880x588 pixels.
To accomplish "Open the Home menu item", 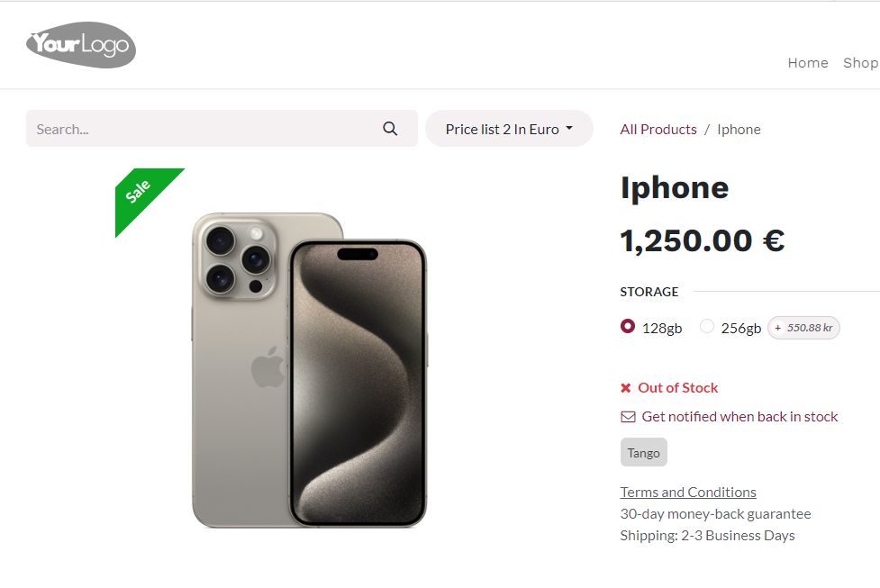I will point(808,63).
